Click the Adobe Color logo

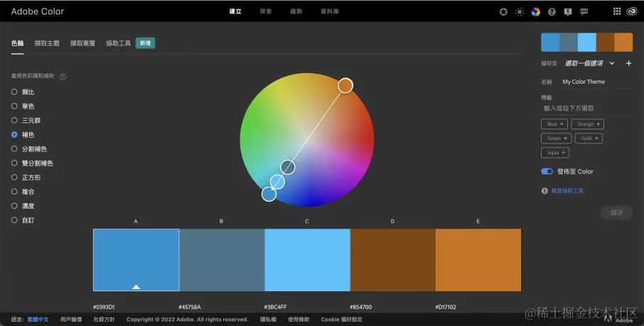[x=38, y=11]
